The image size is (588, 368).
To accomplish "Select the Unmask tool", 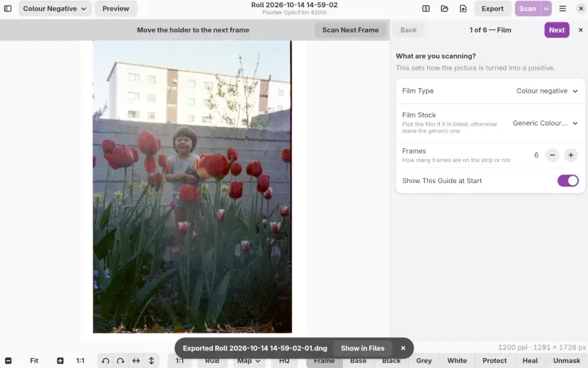I will click(566, 361).
